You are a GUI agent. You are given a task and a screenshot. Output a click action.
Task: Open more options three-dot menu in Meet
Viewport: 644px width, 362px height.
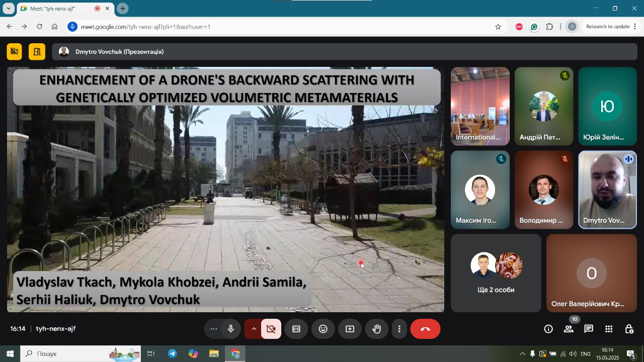point(399,329)
